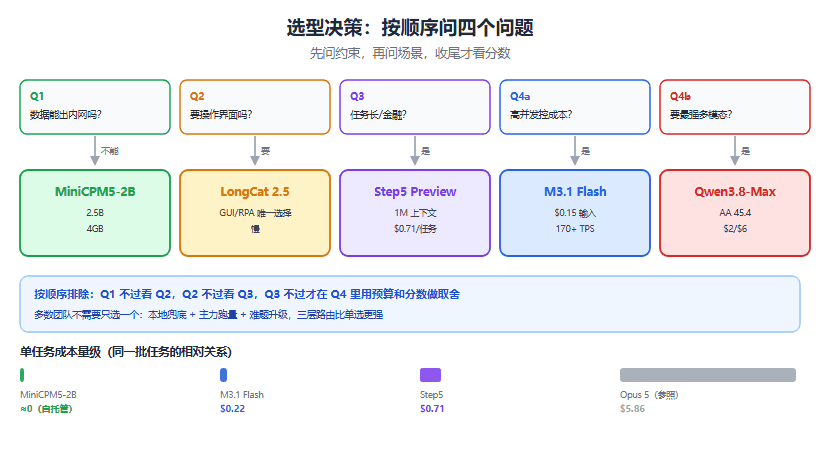820x470 pixels.
Task: Click the 按顺序排除 summary line
Action: point(247,294)
